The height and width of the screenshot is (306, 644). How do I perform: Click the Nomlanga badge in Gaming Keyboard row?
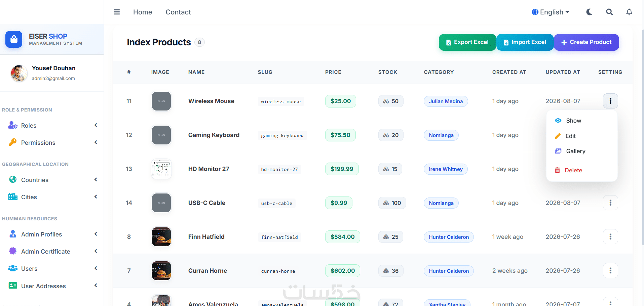coord(441,135)
